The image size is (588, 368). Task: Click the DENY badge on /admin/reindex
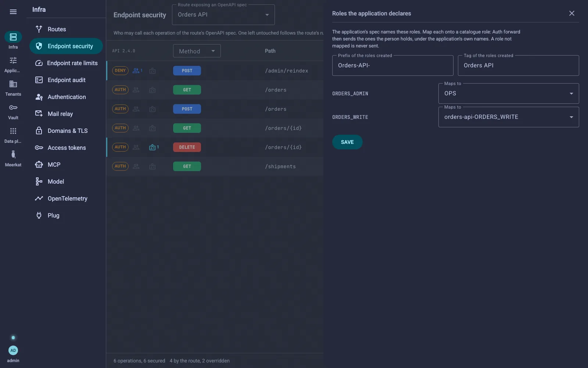pyautogui.click(x=120, y=71)
